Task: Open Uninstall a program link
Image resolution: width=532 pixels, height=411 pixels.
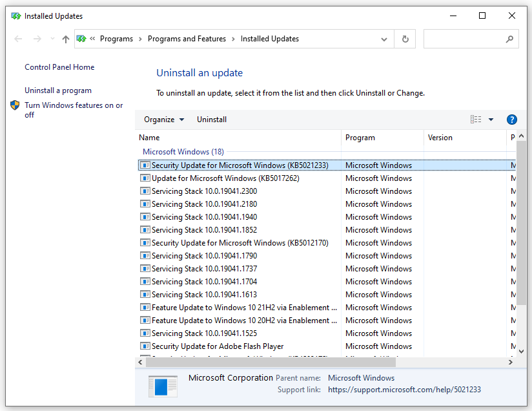Action: (58, 90)
